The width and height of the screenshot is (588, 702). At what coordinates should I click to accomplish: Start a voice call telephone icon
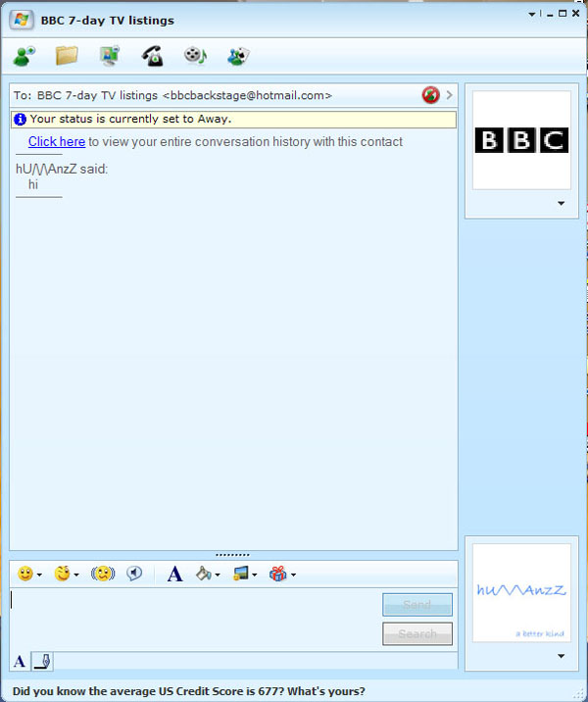153,57
